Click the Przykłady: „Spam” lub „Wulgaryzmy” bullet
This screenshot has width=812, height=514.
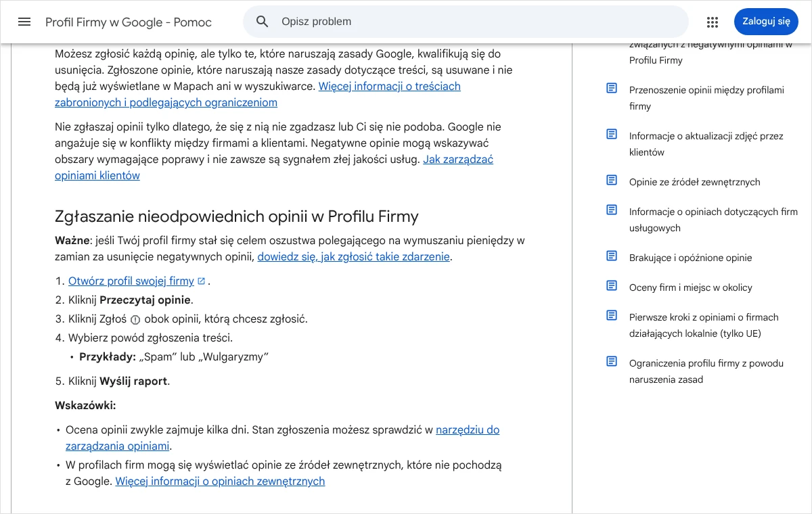[x=174, y=357]
